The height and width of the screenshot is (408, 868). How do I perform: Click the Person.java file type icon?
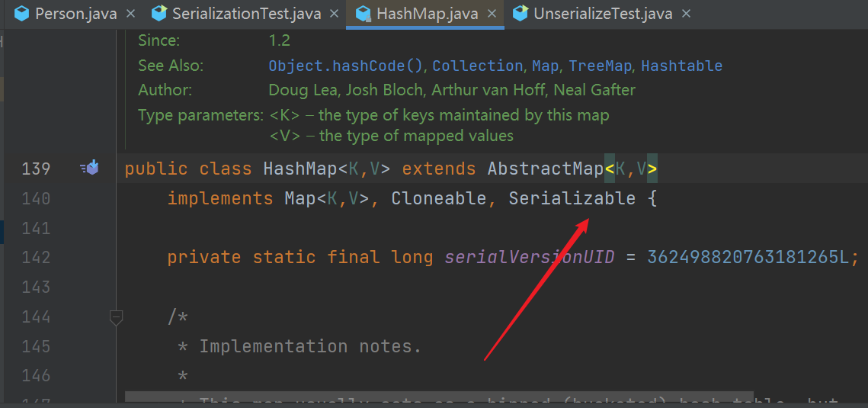pyautogui.click(x=21, y=14)
